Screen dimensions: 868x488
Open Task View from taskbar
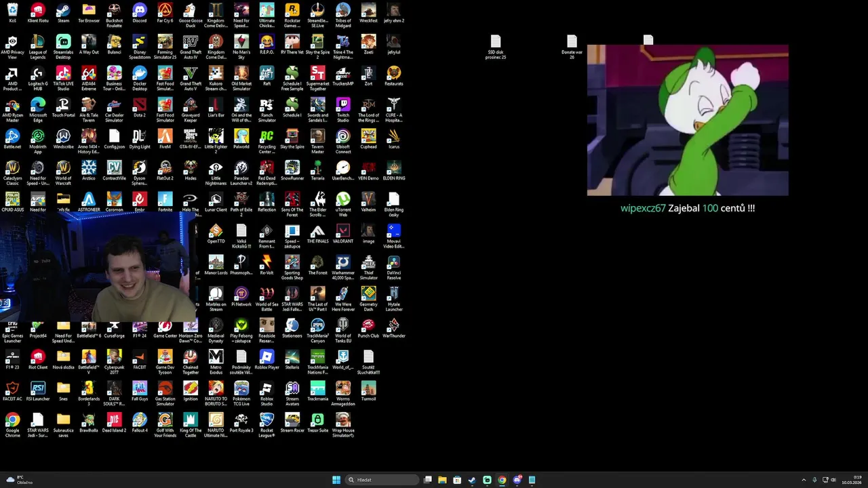coord(427,480)
